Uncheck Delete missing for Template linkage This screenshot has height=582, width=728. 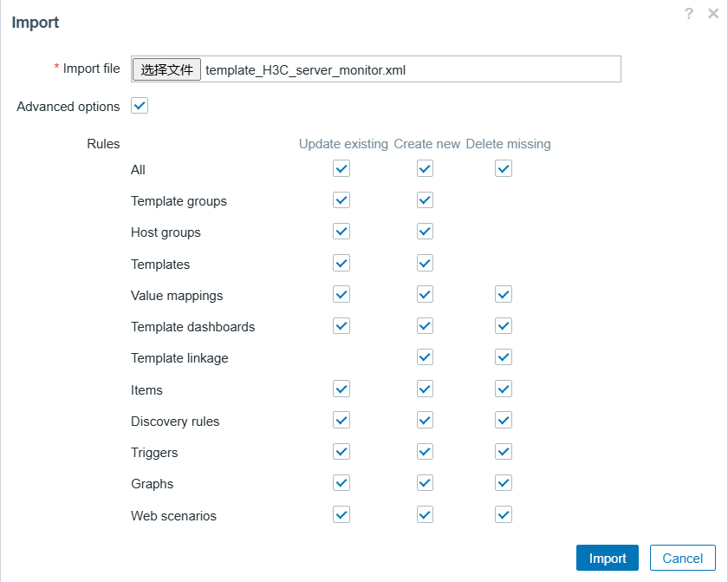coord(504,357)
